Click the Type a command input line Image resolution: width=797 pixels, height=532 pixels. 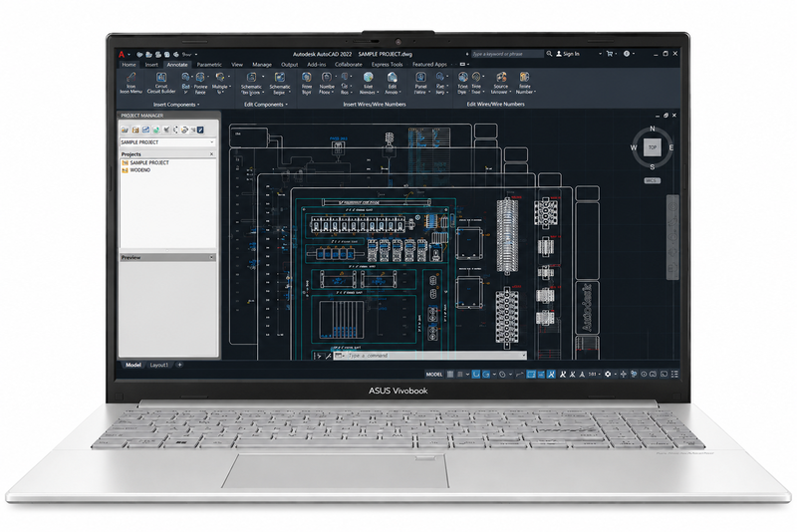430,356
